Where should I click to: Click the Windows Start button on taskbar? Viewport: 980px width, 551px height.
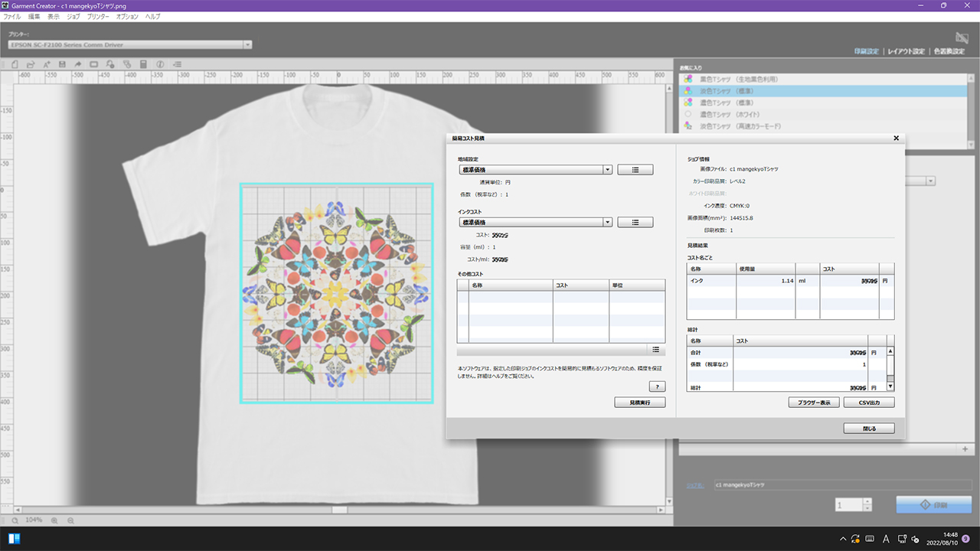[14, 539]
